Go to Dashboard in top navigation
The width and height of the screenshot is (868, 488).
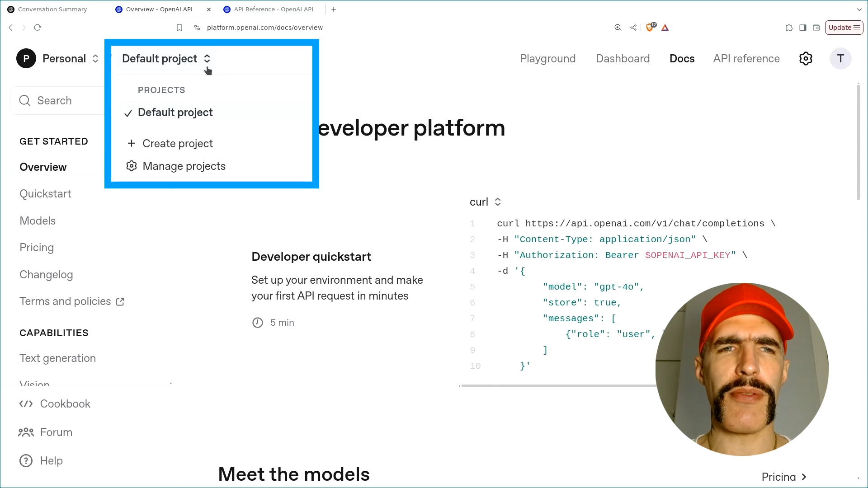click(x=623, y=59)
